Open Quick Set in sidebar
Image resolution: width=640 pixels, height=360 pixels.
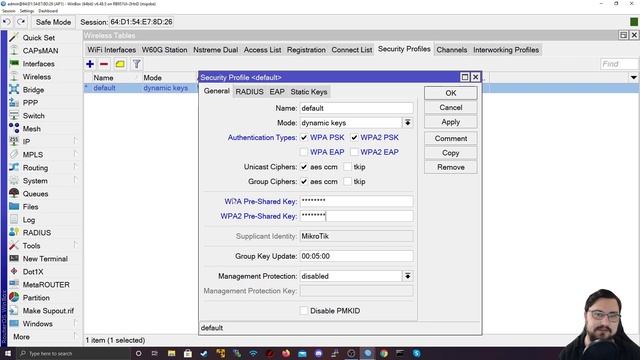coord(38,38)
